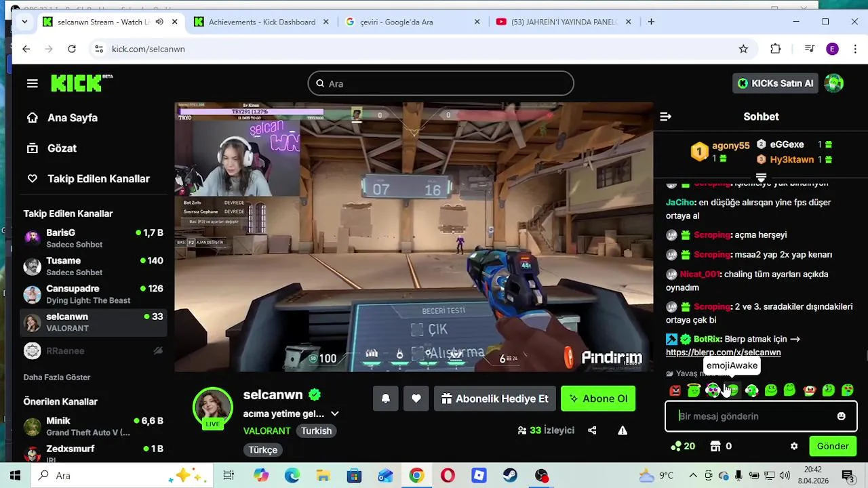Open Opera browser from taskbar
Image resolution: width=868 pixels, height=488 pixels.
pos(448,476)
